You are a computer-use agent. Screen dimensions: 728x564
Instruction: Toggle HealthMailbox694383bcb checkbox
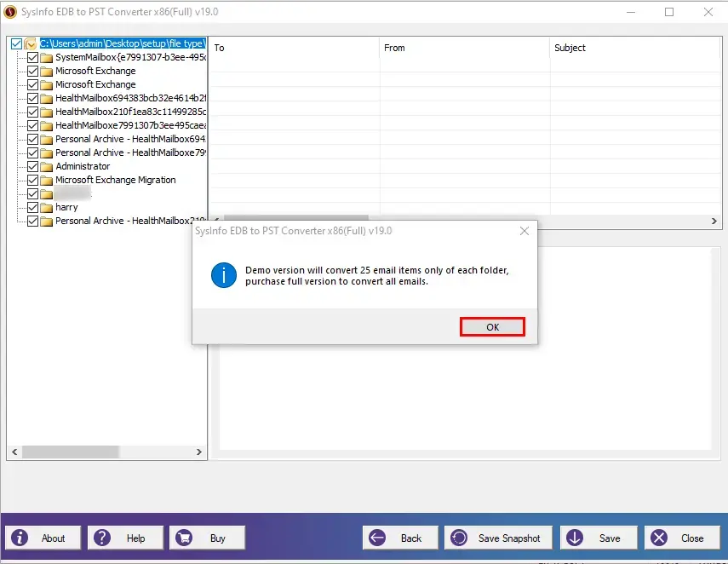32,99
